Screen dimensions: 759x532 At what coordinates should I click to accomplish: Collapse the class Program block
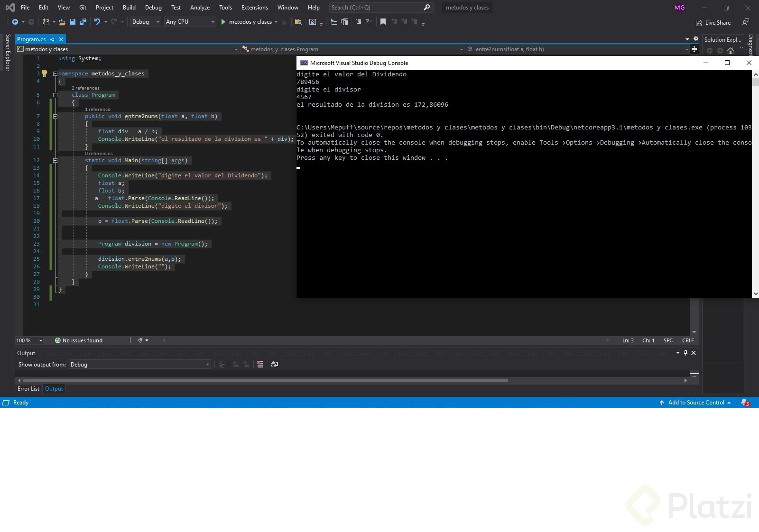tap(55, 95)
